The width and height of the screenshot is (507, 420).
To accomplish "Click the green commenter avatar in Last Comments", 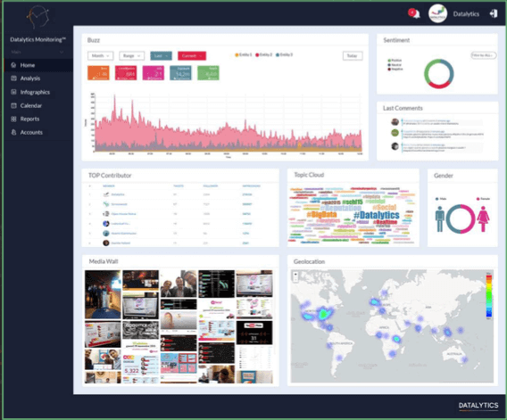I will (395, 133).
